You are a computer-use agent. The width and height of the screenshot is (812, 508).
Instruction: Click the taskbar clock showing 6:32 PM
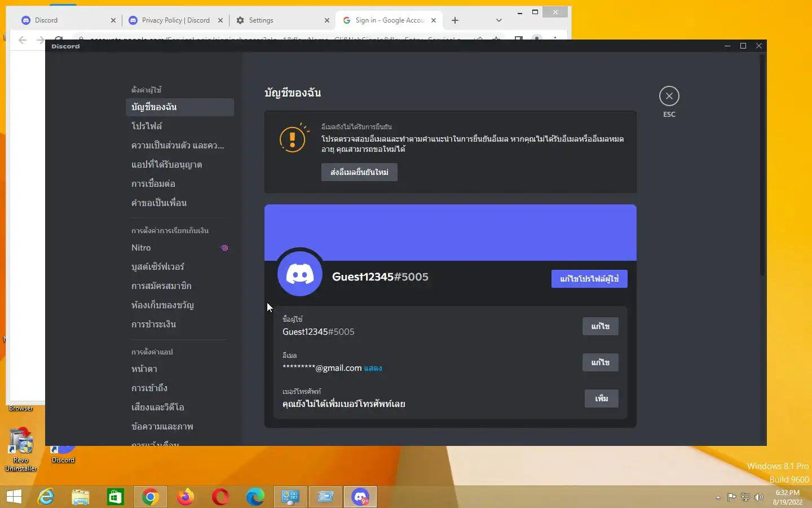coord(787,497)
